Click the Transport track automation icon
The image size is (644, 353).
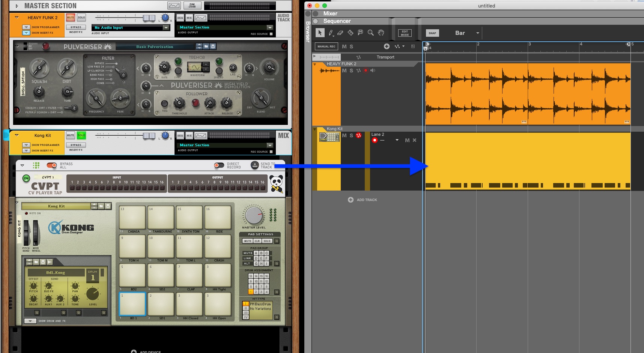click(x=358, y=57)
